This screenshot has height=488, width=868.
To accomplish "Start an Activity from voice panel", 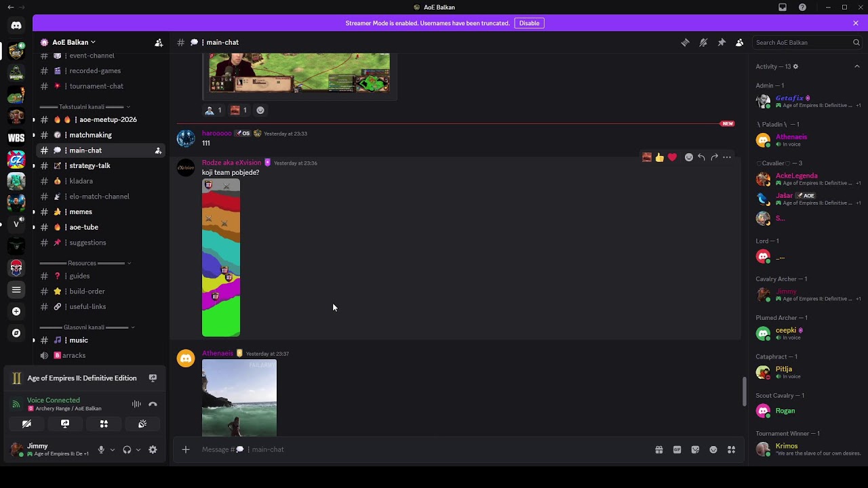I will click(x=104, y=424).
